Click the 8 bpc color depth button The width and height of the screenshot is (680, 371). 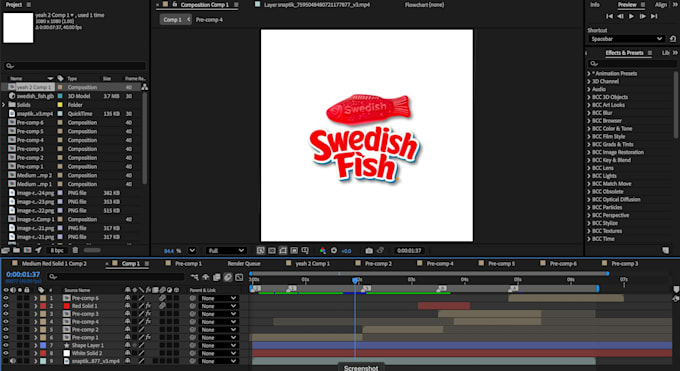point(57,250)
